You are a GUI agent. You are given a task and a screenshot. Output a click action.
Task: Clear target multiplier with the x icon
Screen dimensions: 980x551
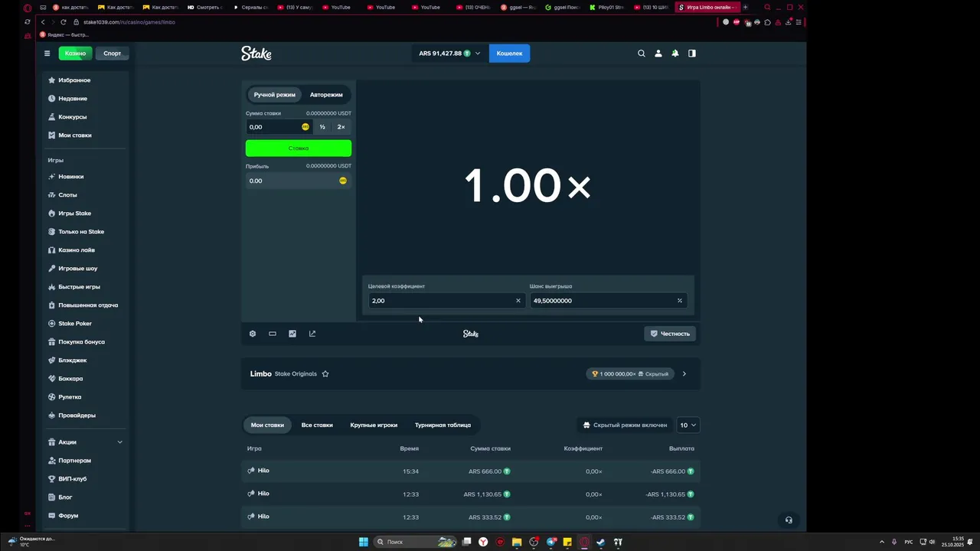[518, 301]
